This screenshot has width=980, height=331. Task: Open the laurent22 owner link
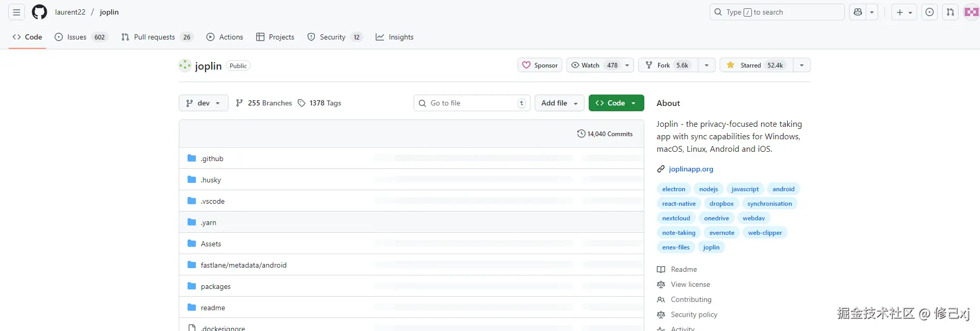click(70, 12)
